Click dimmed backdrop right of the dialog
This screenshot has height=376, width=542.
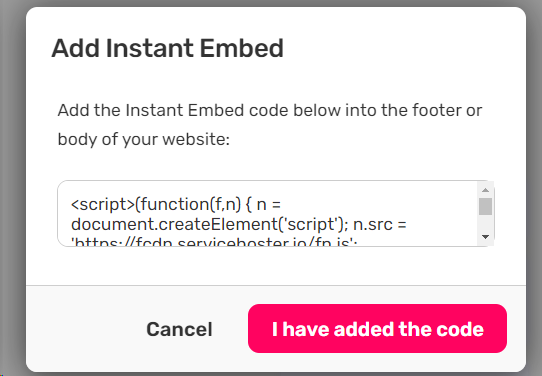(534, 188)
